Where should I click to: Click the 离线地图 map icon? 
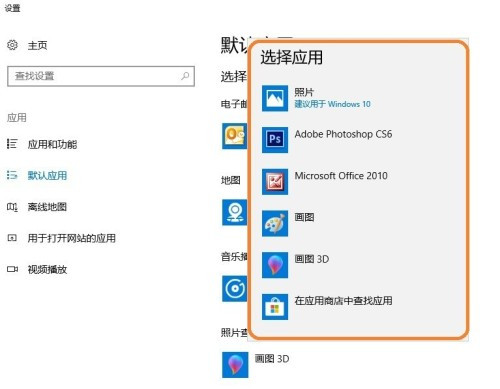click(12, 207)
